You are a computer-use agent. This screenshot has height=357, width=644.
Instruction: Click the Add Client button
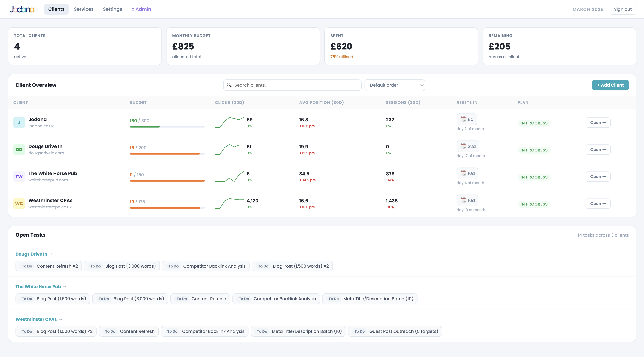pos(610,85)
